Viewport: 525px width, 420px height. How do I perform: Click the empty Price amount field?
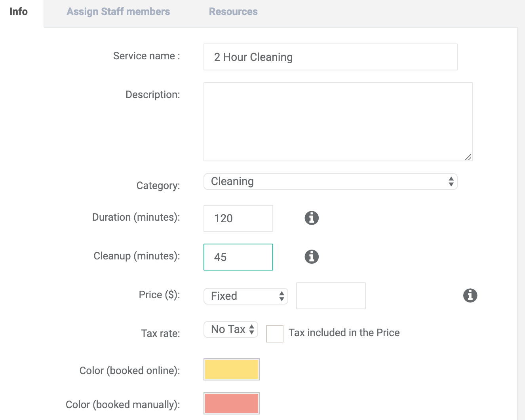(331, 296)
